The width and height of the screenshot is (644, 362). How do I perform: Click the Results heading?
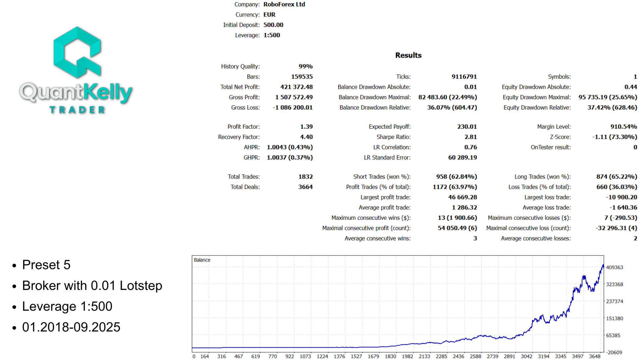click(408, 55)
